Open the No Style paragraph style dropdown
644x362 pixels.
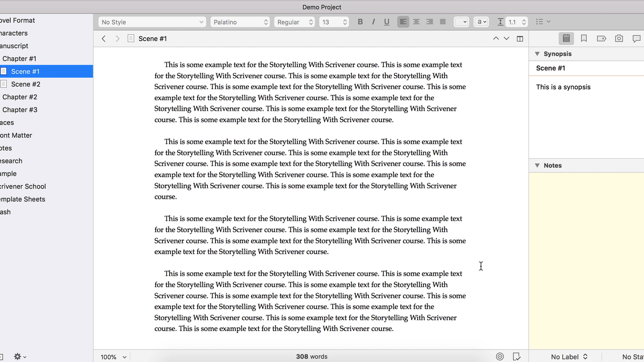(x=152, y=22)
